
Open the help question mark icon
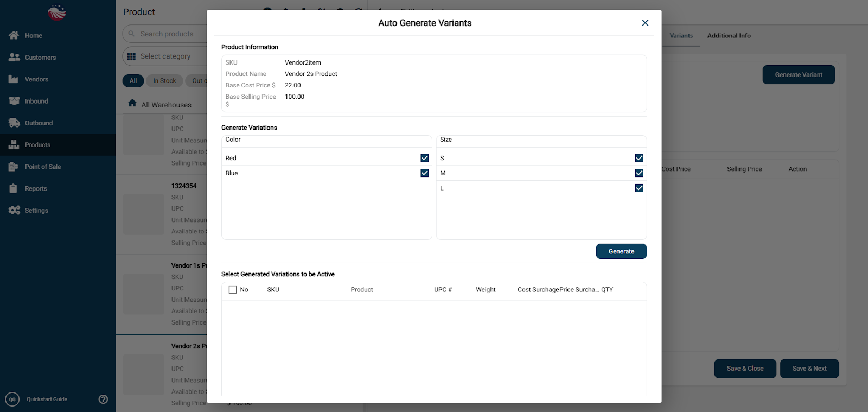pyautogui.click(x=103, y=399)
